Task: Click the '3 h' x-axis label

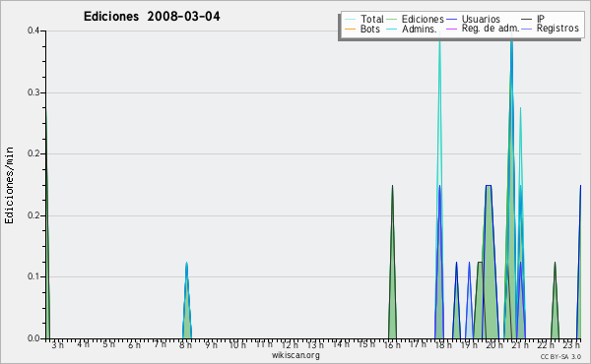Action: tap(58, 345)
